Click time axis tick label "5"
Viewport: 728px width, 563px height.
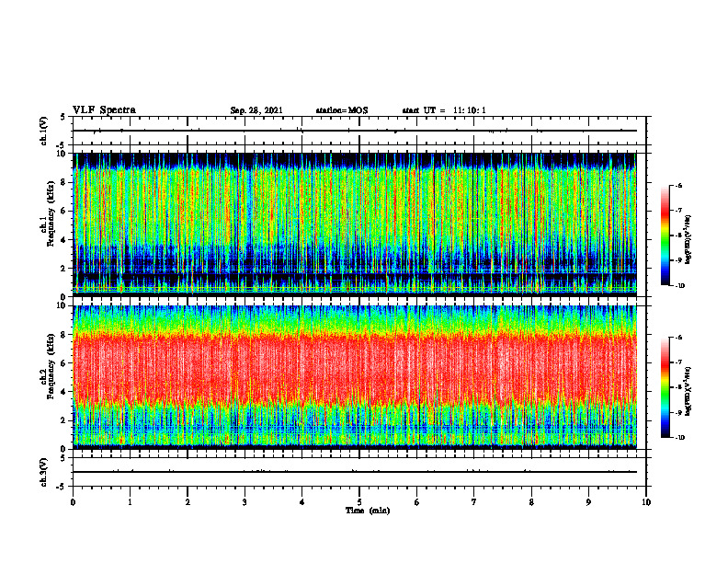click(359, 502)
